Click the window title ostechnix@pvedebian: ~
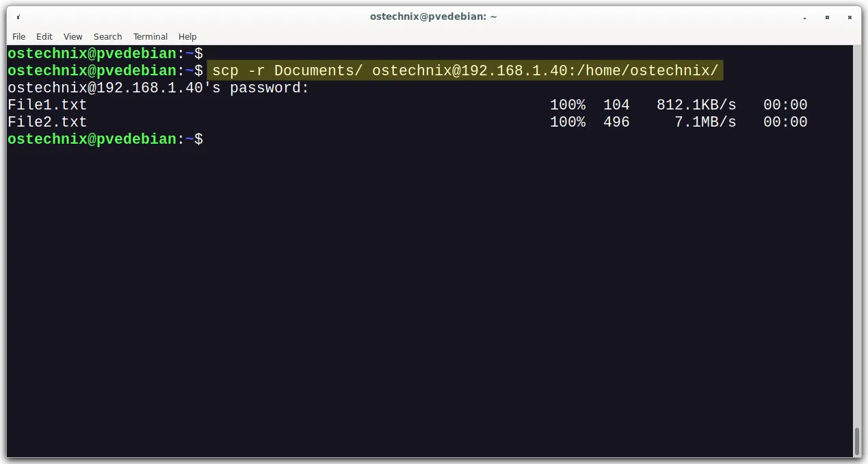Screen dimensions: 868x464 pyautogui.click(x=434, y=16)
